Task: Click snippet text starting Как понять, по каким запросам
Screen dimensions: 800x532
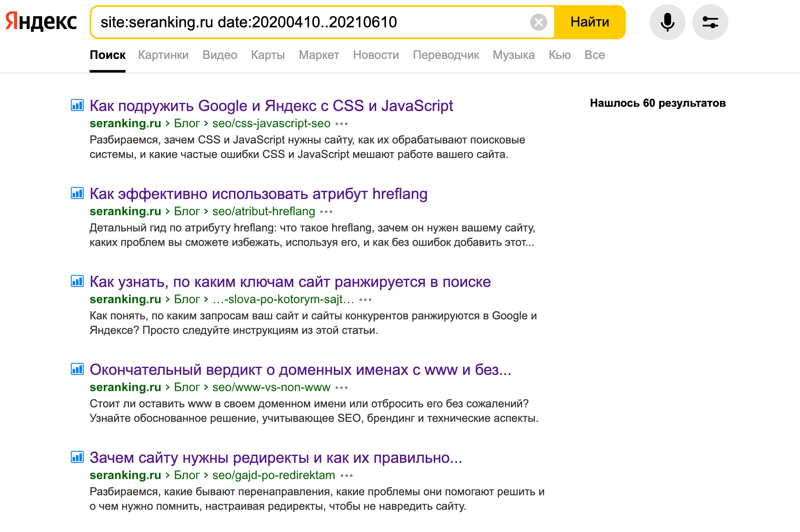Action: click(313, 323)
